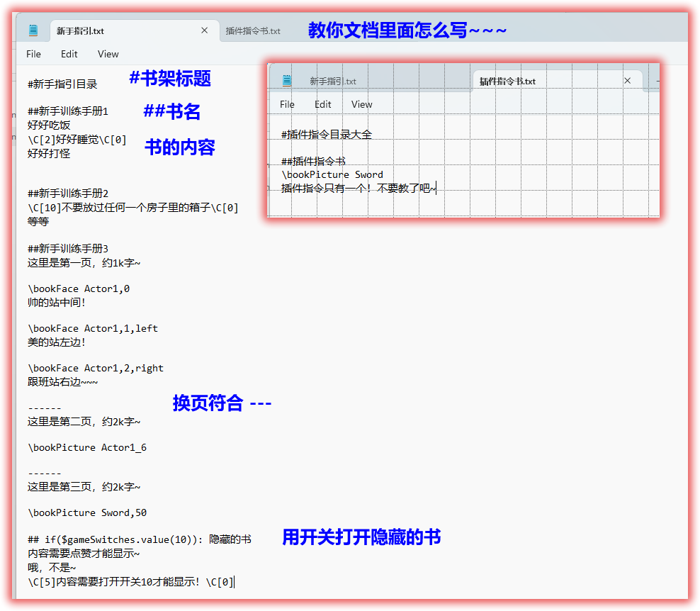
Task: Click the line ##新手训练手册1
Action: click(x=68, y=111)
